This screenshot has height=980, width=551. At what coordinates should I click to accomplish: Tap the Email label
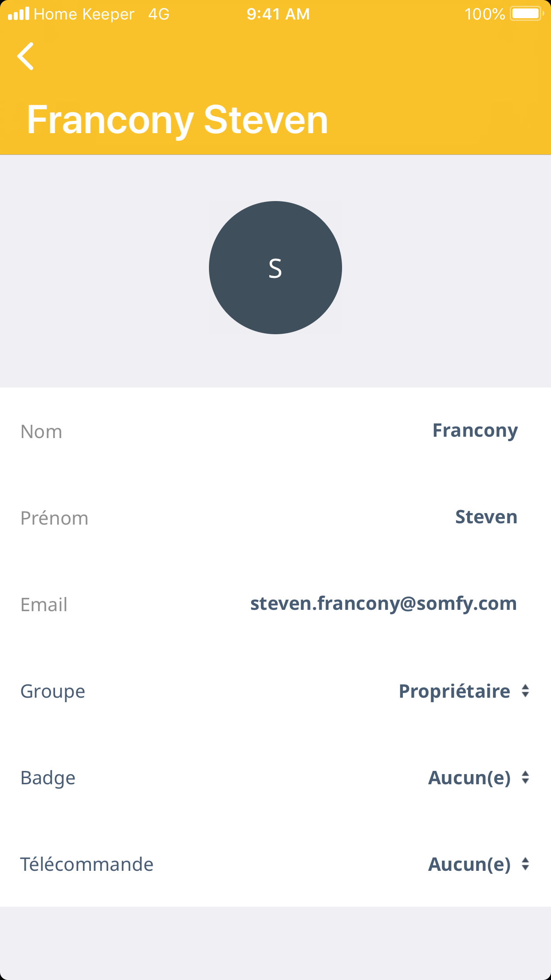click(x=44, y=605)
